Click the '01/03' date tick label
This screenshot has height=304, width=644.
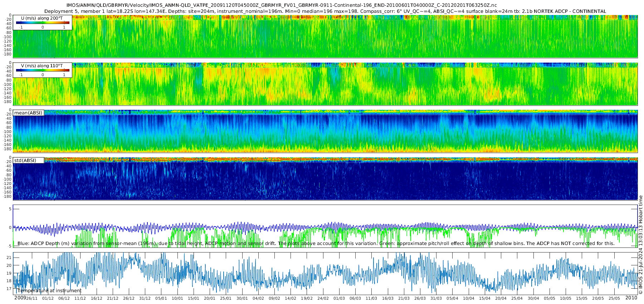click(x=339, y=298)
